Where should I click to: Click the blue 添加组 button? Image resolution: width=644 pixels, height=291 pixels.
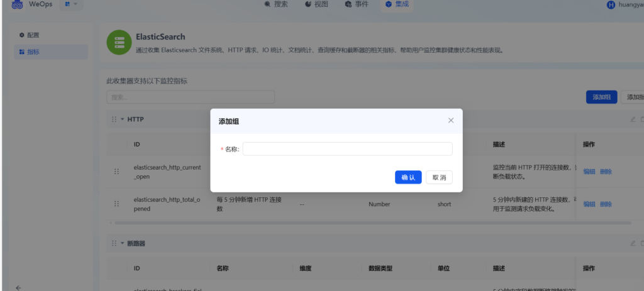[x=601, y=97]
